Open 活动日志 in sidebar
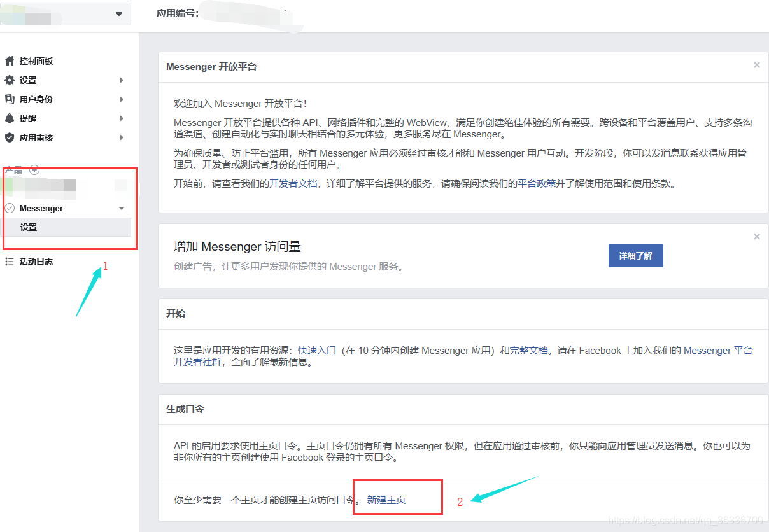Viewport: 769px width, 532px height. (36, 262)
